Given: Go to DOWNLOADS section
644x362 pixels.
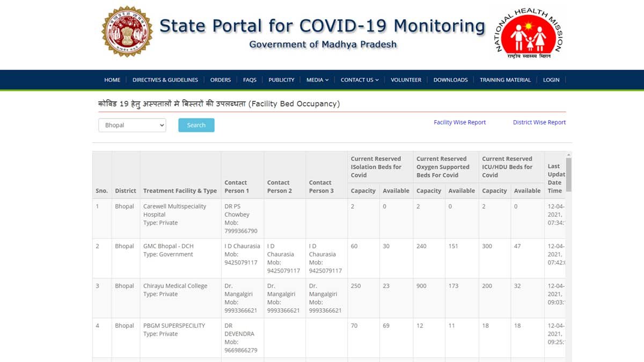Looking at the screenshot, I should pos(450,80).
